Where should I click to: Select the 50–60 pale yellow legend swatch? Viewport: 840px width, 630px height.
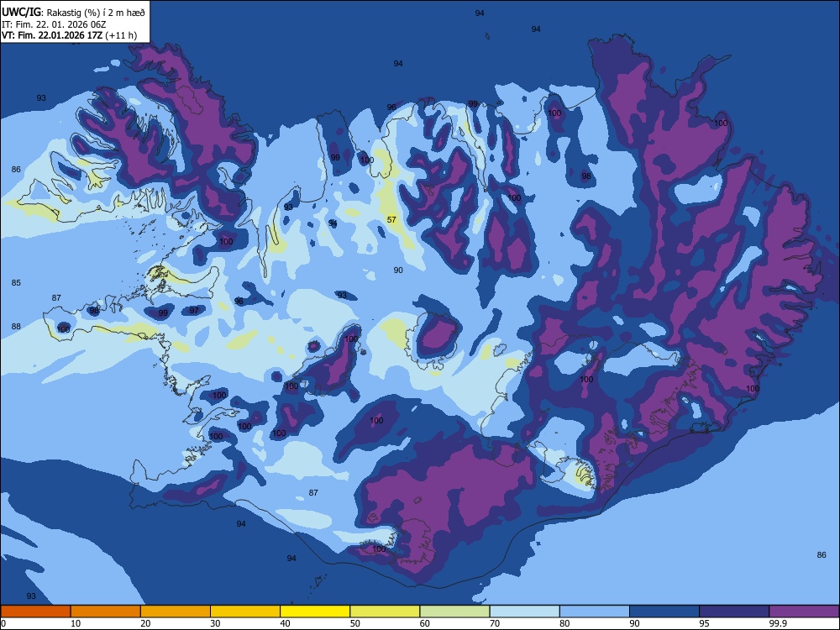(385, 612)
